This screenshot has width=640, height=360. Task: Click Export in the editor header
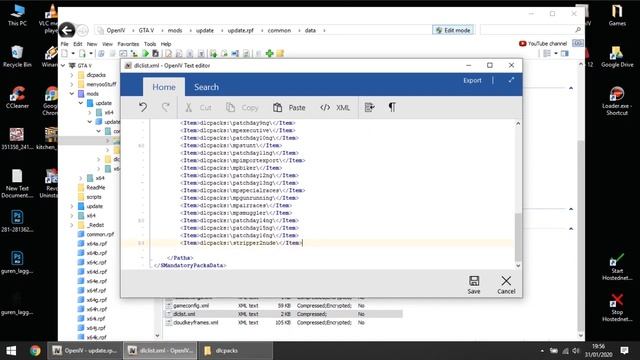coord(472,80)
